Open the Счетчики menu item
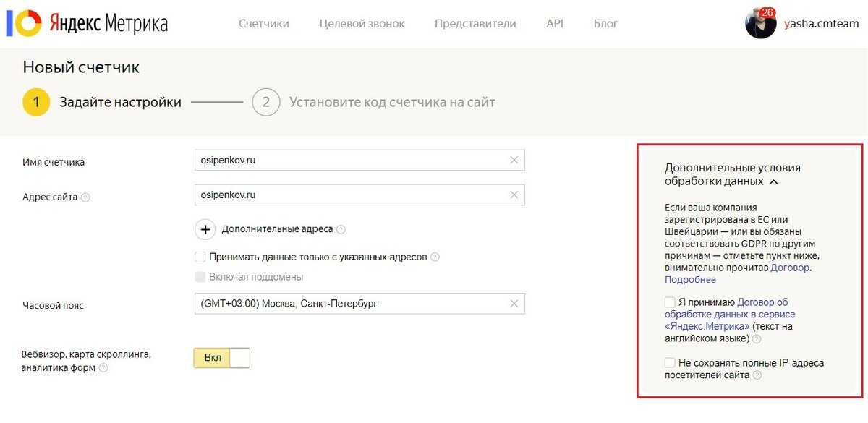This screenshot has height=423, width=868. click(264, 24)
